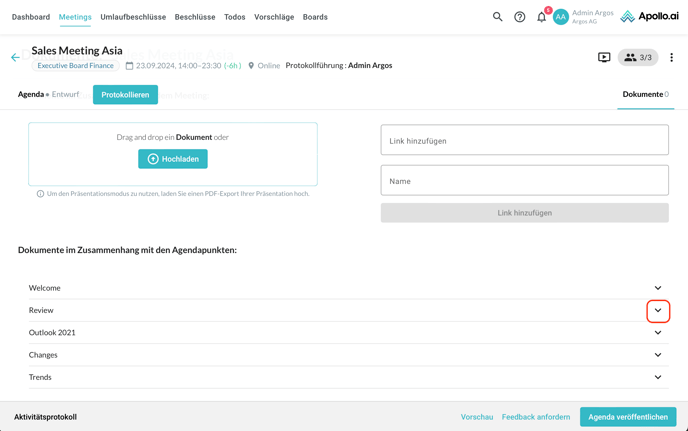Open Beschlüsse in the top navigation
Screen dimensions: 688x431
pos(195,17)
